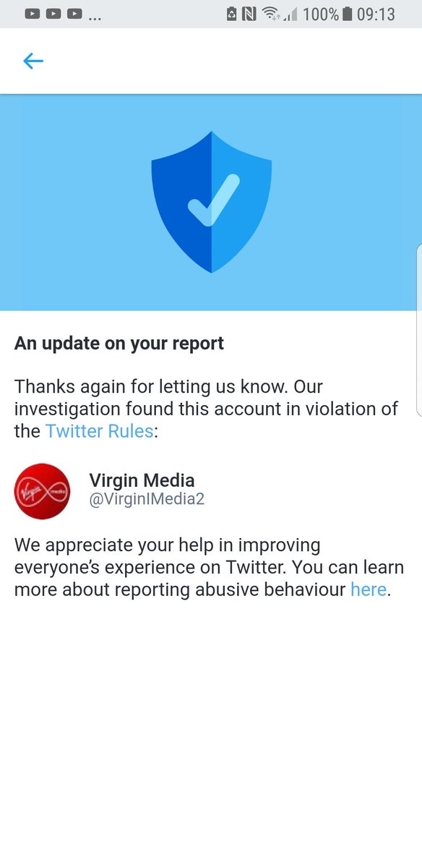Tap the rightmost YouTube notification icon
The height and width of the screenshot is (868, 422).
click(x=74, y=14)
